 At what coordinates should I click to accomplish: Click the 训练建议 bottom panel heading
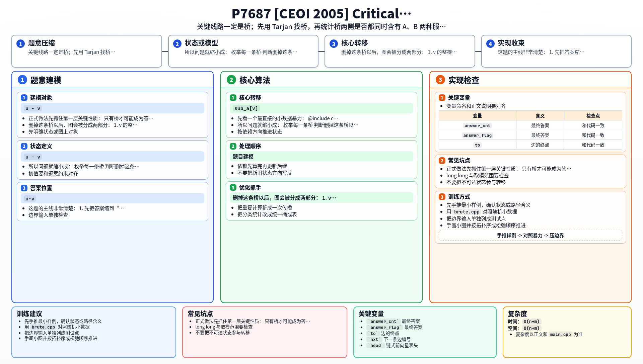click(x=29, y=314)
